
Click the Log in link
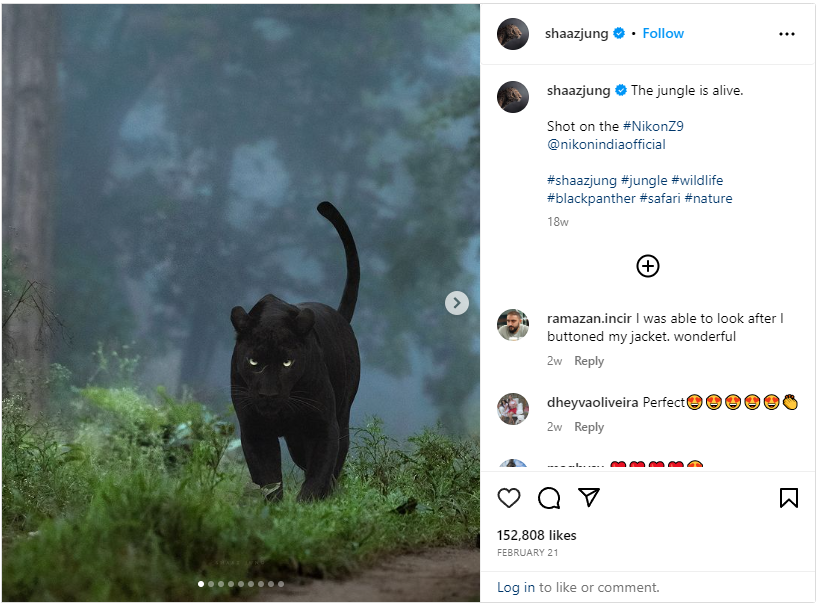[x=516, y=587]
